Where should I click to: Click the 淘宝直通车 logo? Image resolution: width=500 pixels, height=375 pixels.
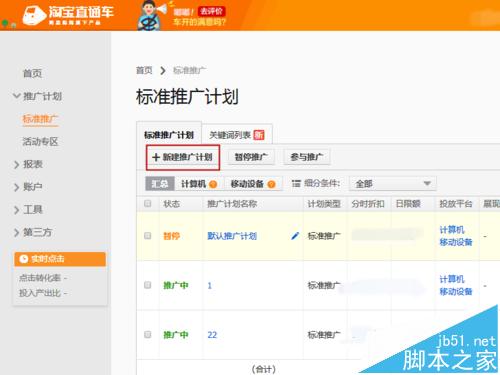[68, 15]
